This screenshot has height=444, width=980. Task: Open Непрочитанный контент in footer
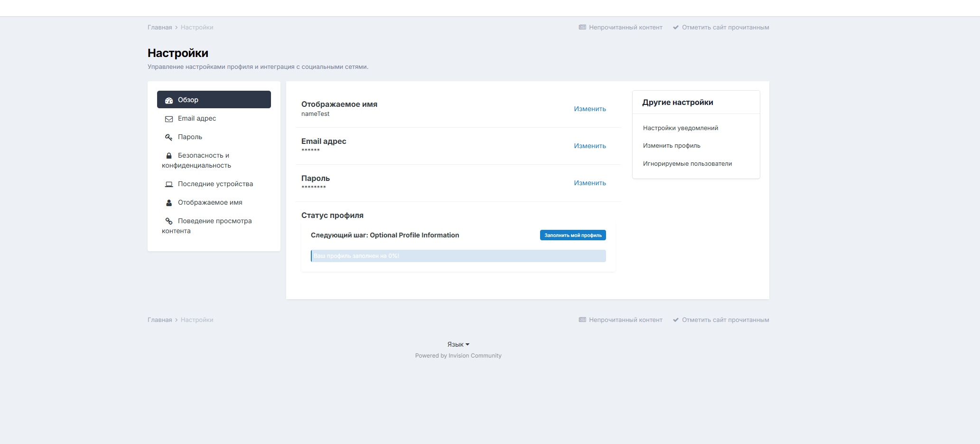pyautogui.click(x=621, y=320)
